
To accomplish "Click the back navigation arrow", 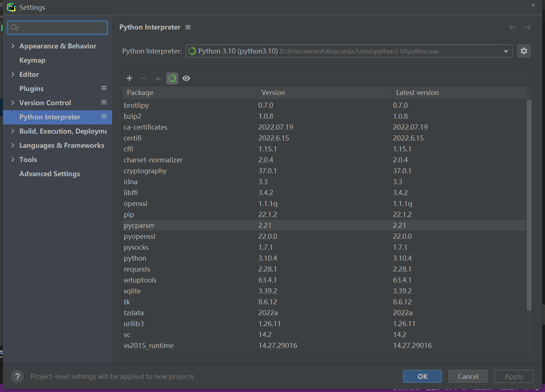I will pyautogui.click(x=513, y=27).
